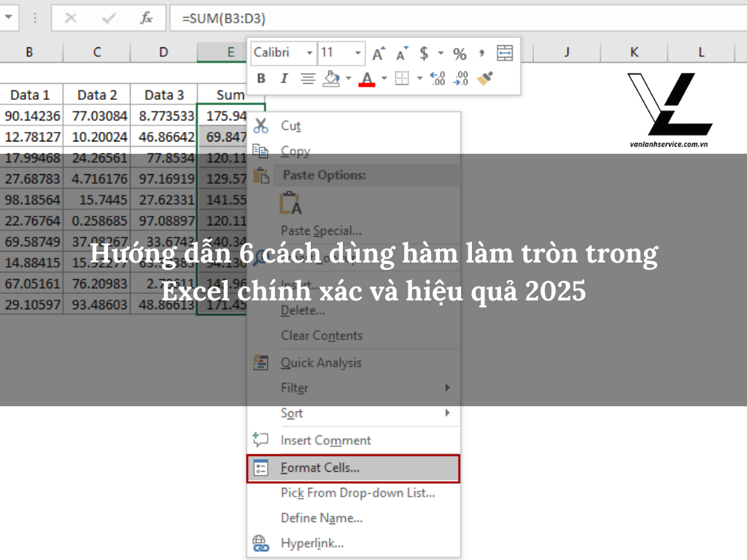Screen dimensions: 747x560
Task: Open the borders dropdown arrow
Action: tap(420, 78)
